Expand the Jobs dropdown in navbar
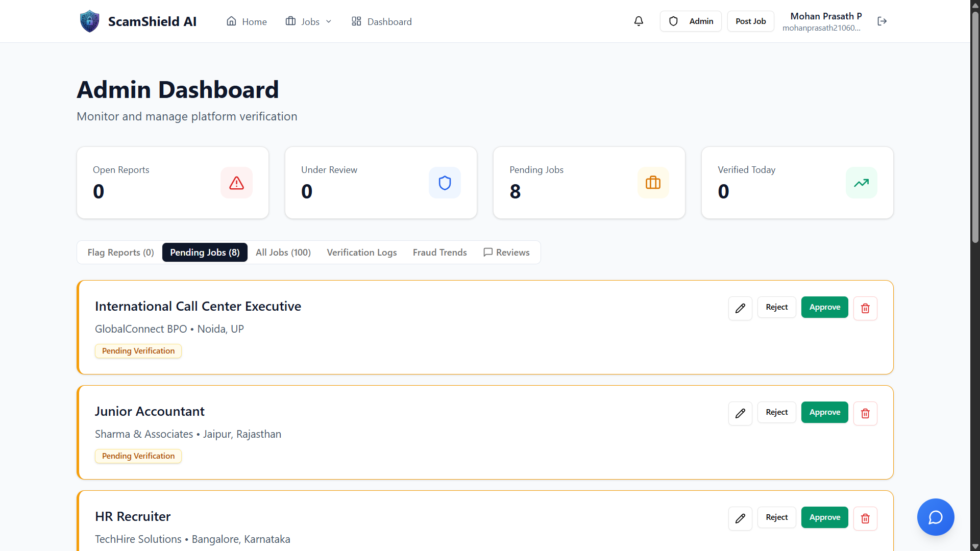 (309, 21)
